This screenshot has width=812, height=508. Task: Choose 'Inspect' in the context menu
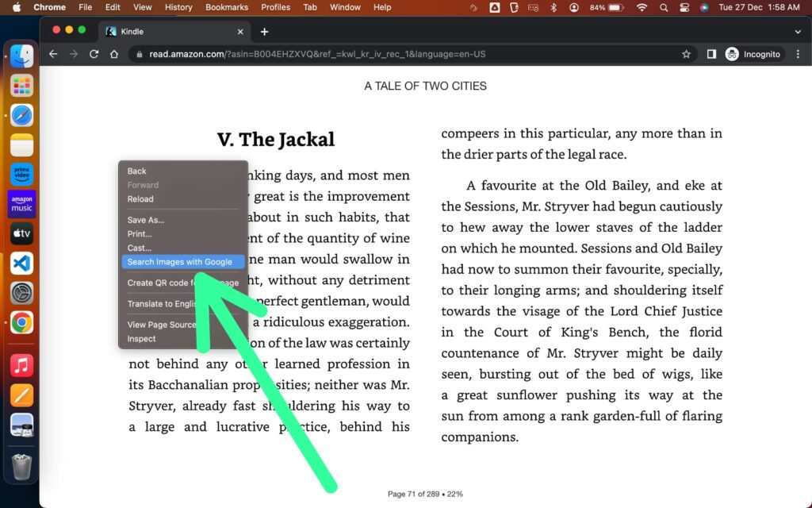(x=141, y=338)
